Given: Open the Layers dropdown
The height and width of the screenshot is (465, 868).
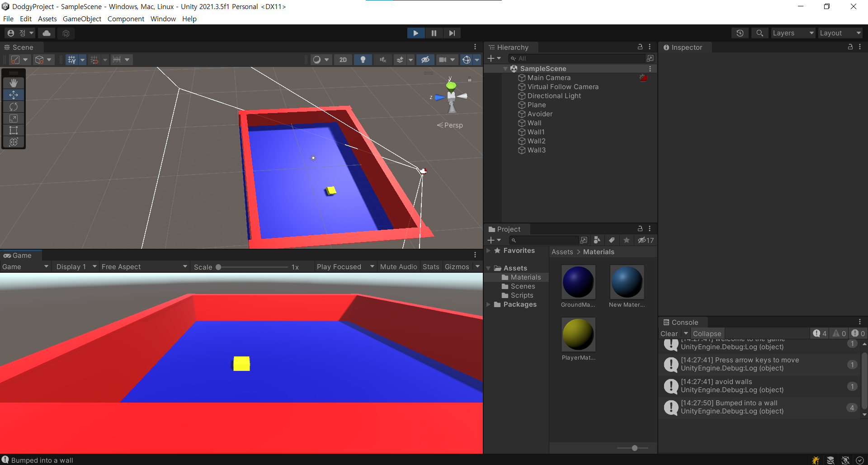Looking at the screenshot, I should click(x=793, y=33).
